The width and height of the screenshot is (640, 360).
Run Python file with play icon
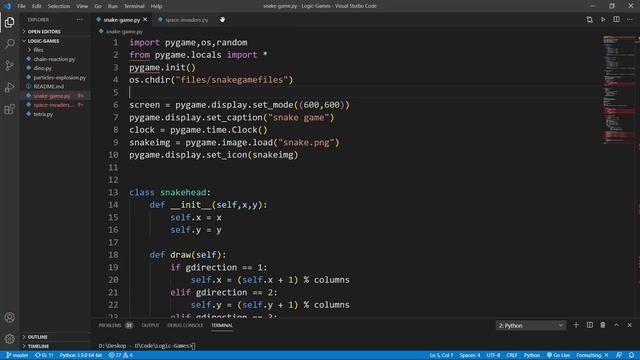tap(603, 20)
